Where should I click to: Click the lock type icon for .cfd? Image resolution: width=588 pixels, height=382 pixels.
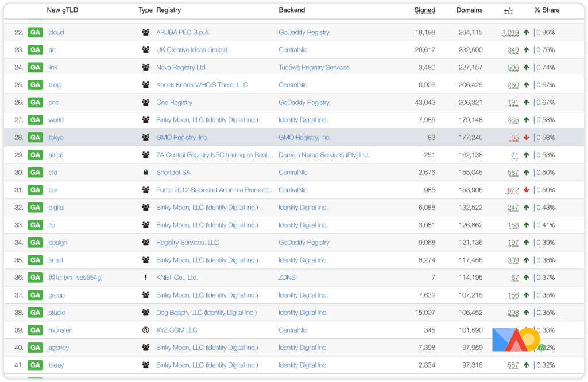[x=145, y=173]
